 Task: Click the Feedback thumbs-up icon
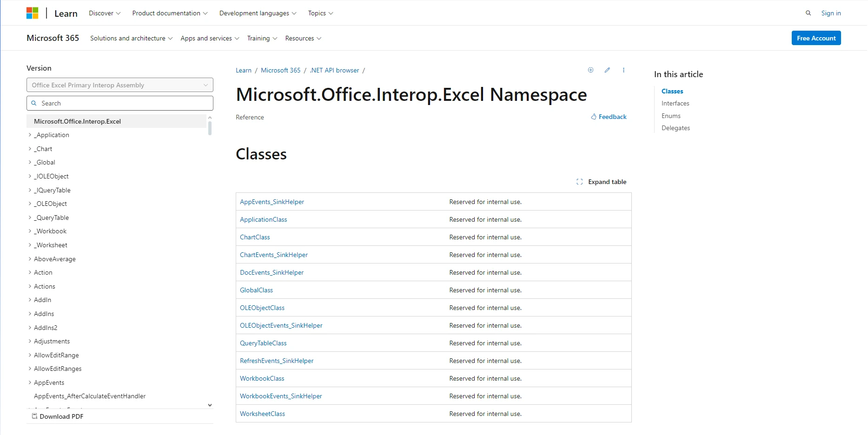point(594,117)
